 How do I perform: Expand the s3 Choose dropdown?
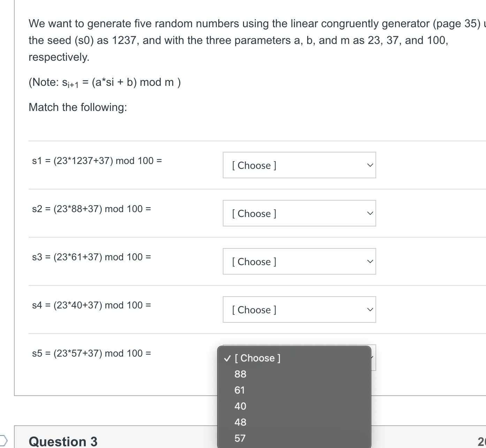[x=299, y=261]
